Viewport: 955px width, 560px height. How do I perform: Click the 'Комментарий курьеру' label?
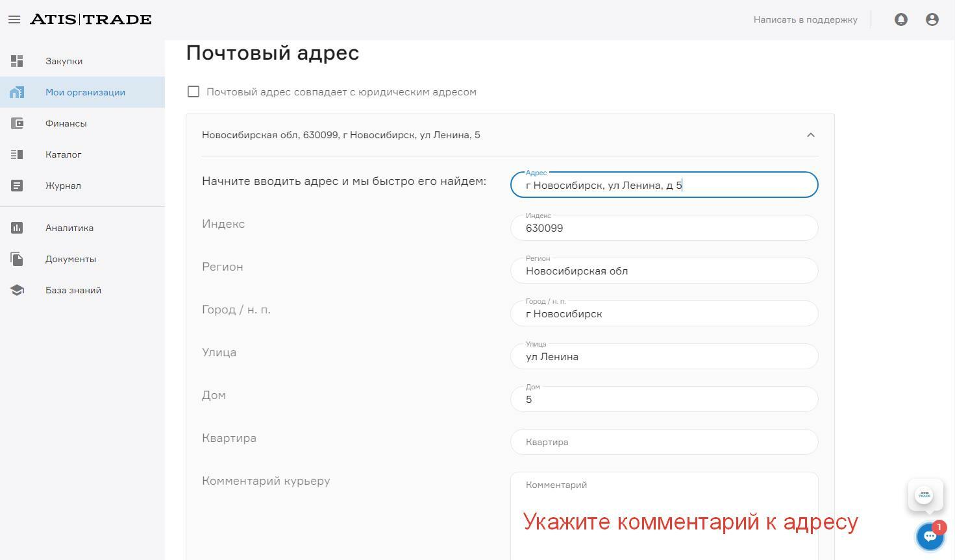(266, 481)
